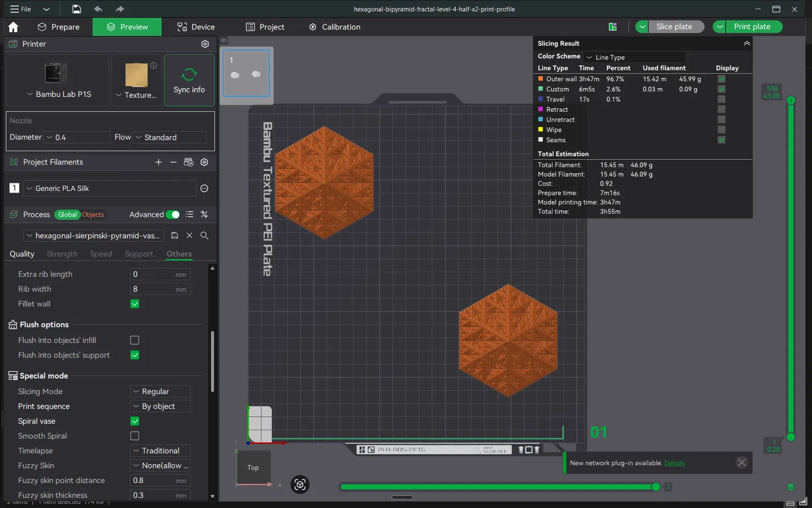The height and width of the screenshot is (508, 812).
Task: Click the horizontal layer progress slider handle
Action: 656,487
